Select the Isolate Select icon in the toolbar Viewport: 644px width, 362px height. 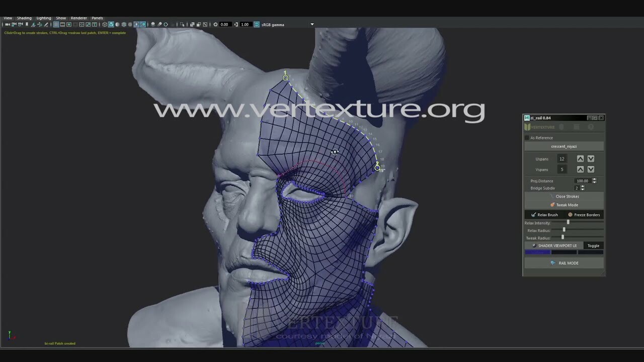pos(182,24)
